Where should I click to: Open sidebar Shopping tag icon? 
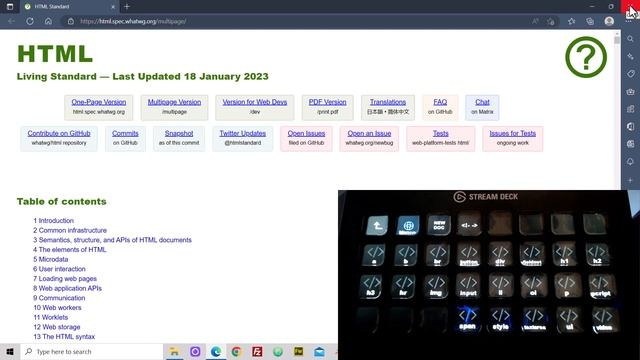click(x=631, y=74)
